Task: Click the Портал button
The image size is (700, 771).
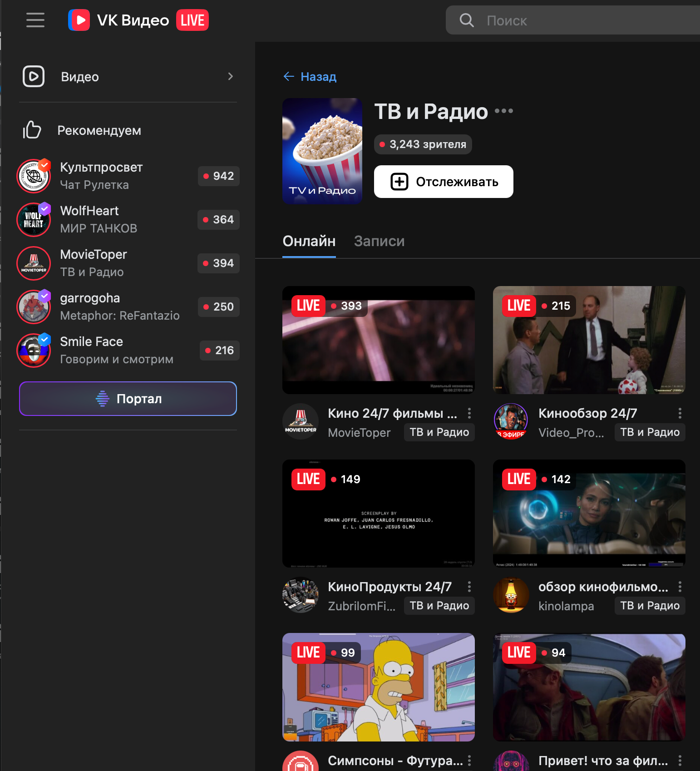Action: coord(128,399)
